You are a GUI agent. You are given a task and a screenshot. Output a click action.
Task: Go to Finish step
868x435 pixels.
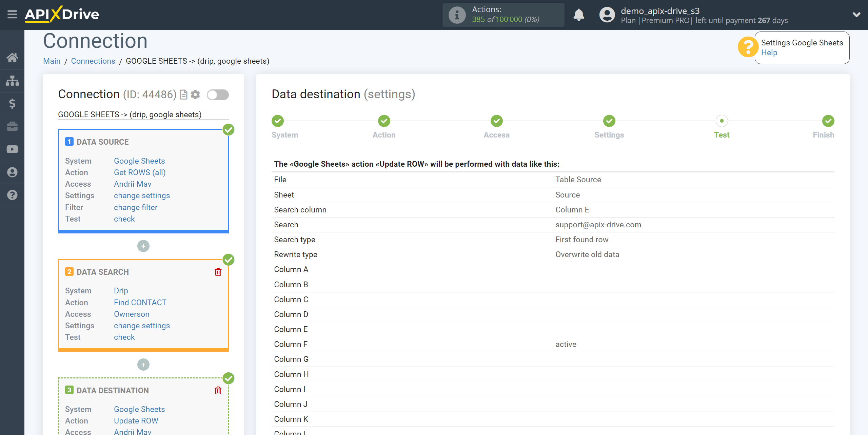[828, 121]
